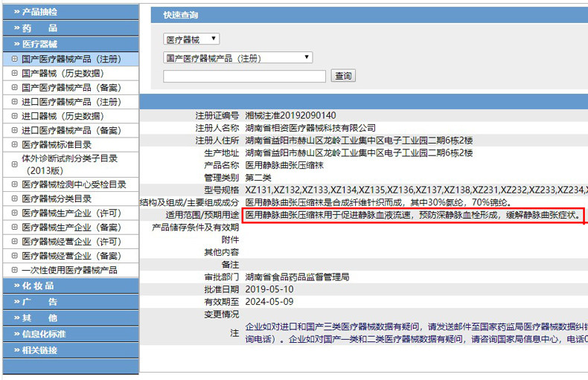Select the 注 note text about 国家药监局
The width and height of the screenshot is (588, 380).
(x=416, y=333)
